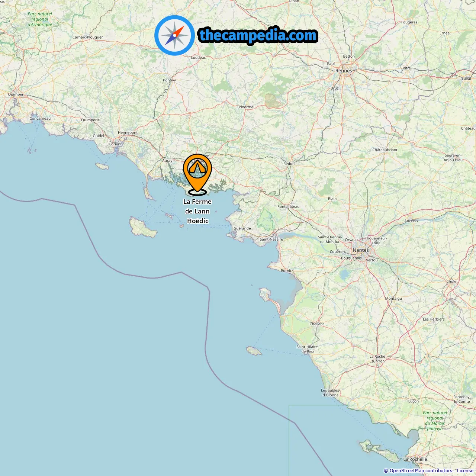The height and width of the screenshot is (476, 476).
Task: Select the La Ferme de Lann Hoëdic label
Action: [x=197, y=211]
